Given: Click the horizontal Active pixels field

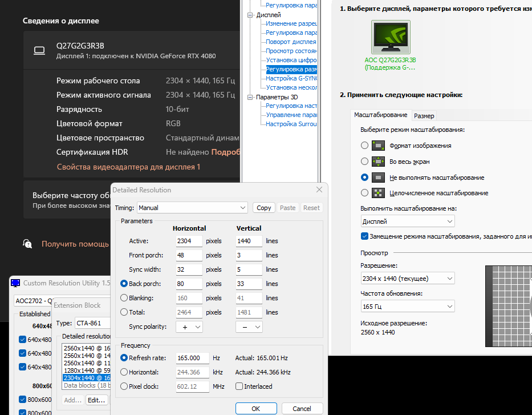Looking at the screenshot, I should (x=189, y=241).
